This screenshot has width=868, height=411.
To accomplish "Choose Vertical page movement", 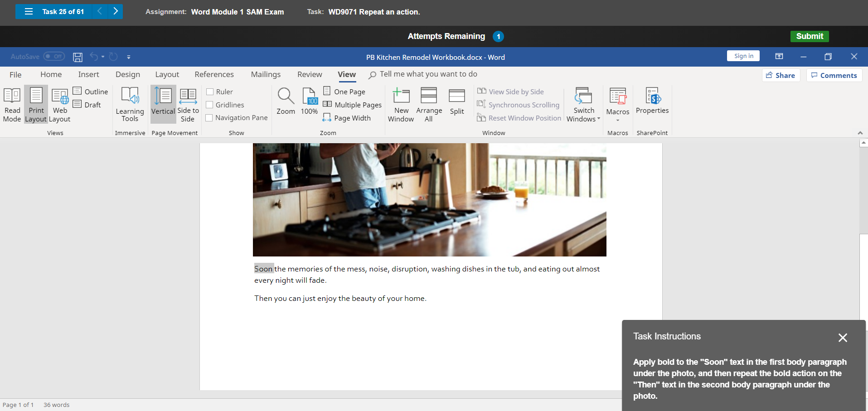I will click(163, 105).
